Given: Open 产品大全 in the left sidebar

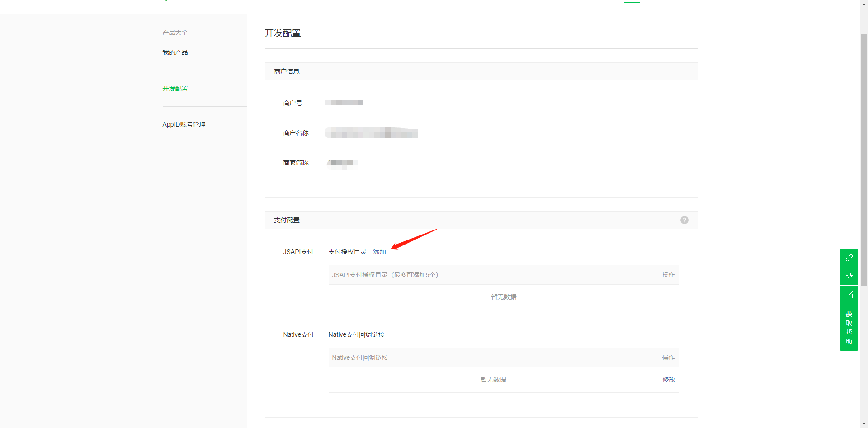Looking at the screenshot, I should point(175,33).
